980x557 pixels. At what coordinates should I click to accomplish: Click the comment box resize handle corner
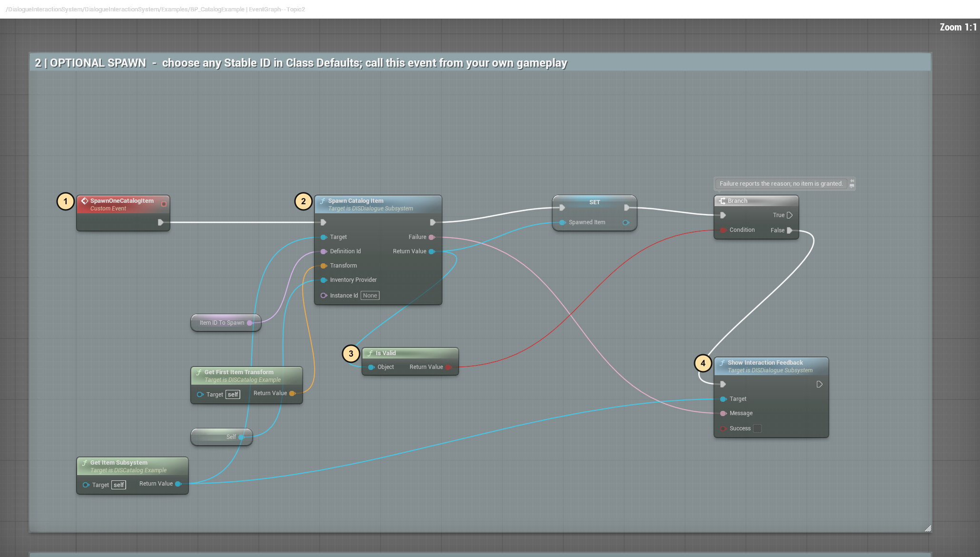[928, 528]
